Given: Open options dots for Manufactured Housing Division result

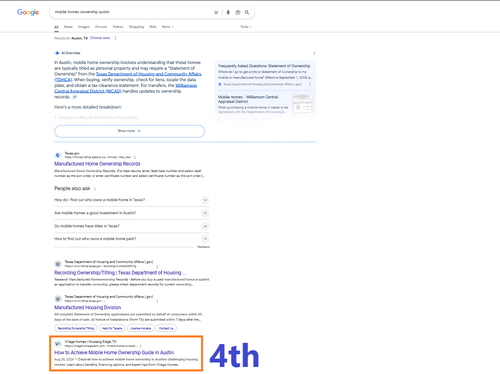Looking at the screenshot, I should coord(157,301).
